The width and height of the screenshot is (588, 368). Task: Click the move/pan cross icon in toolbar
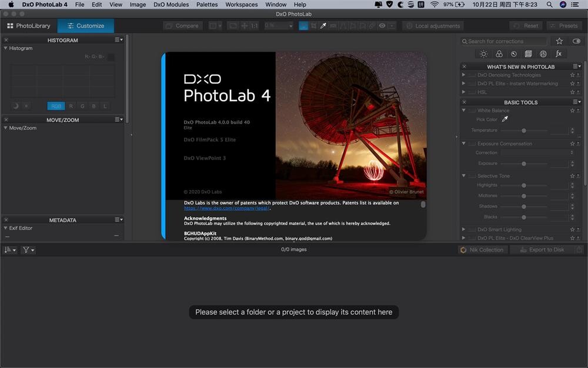(244, 26)
